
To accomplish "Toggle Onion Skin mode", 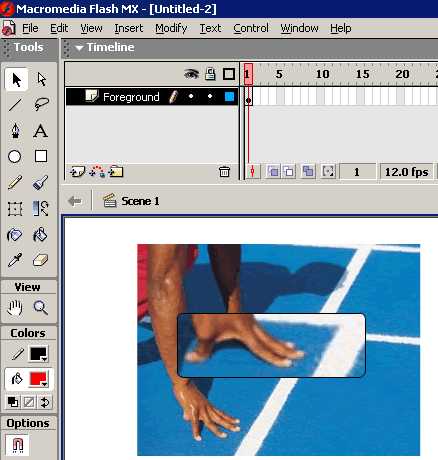I will click(273, 172).
